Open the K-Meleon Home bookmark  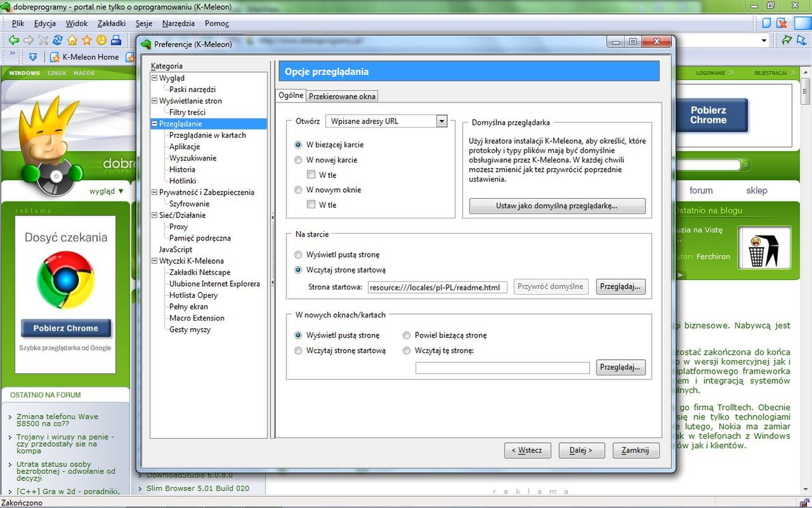84,57
